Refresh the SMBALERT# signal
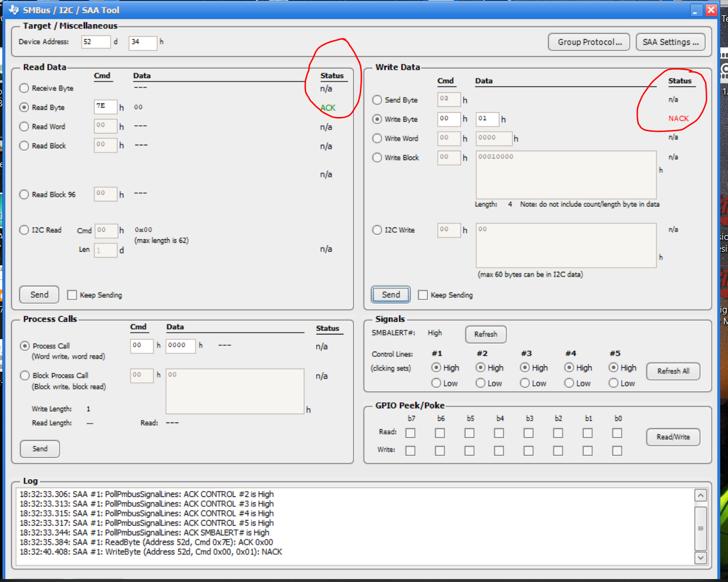Image resolution: width=728 pixels, height=582 pixels. point(486,334)
